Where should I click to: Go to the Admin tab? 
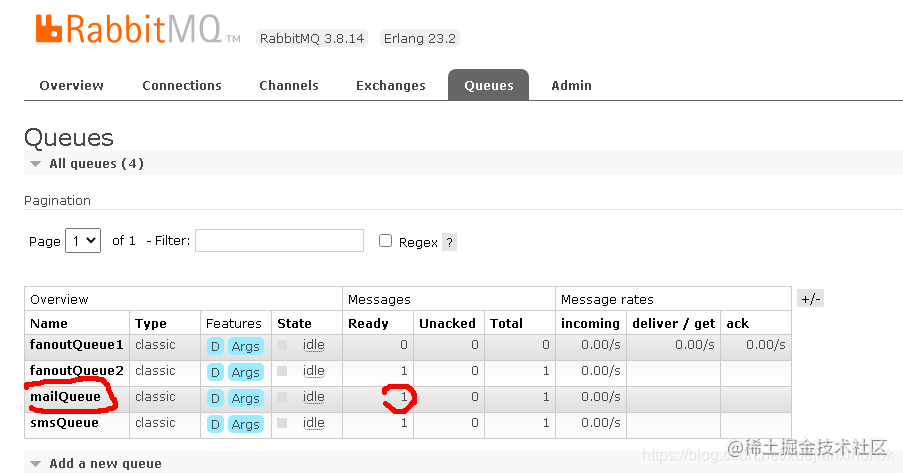pyautogui.click(x=571, y=85)
